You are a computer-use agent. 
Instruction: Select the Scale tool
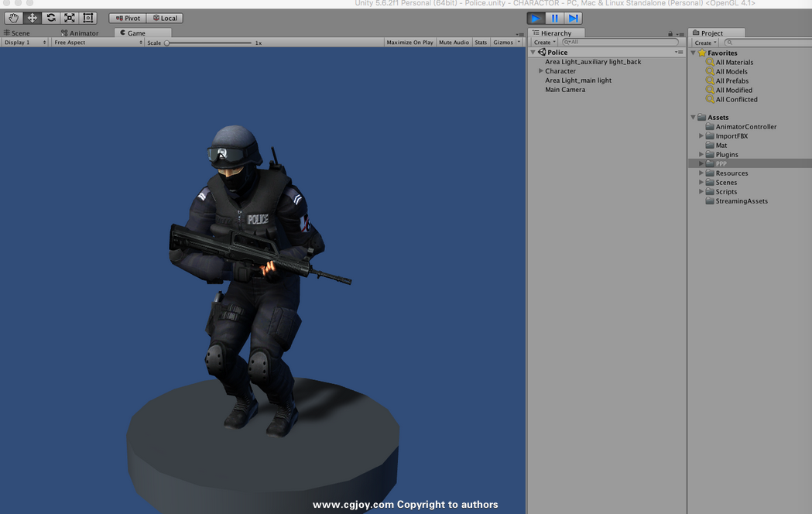pyautogui.click(x=70, y=18)
